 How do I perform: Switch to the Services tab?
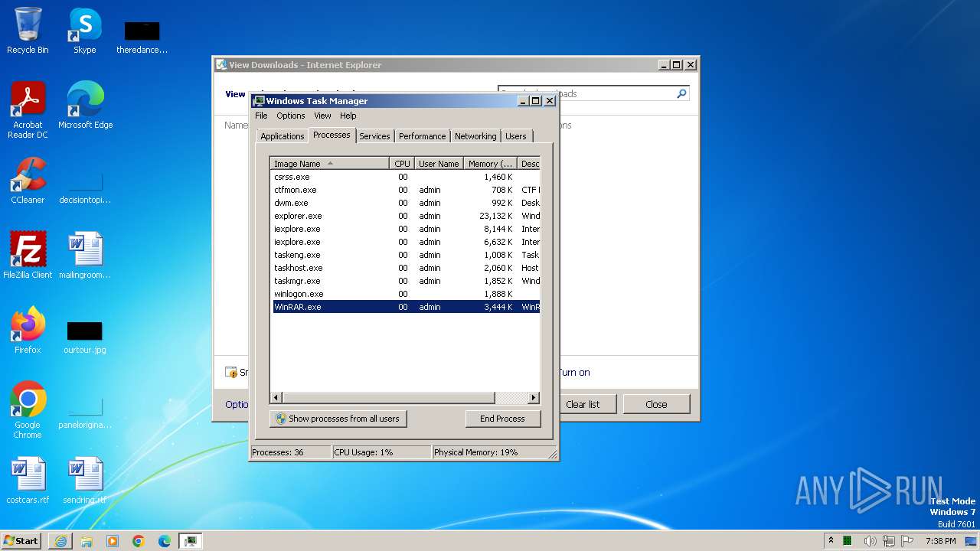[374, 136]
